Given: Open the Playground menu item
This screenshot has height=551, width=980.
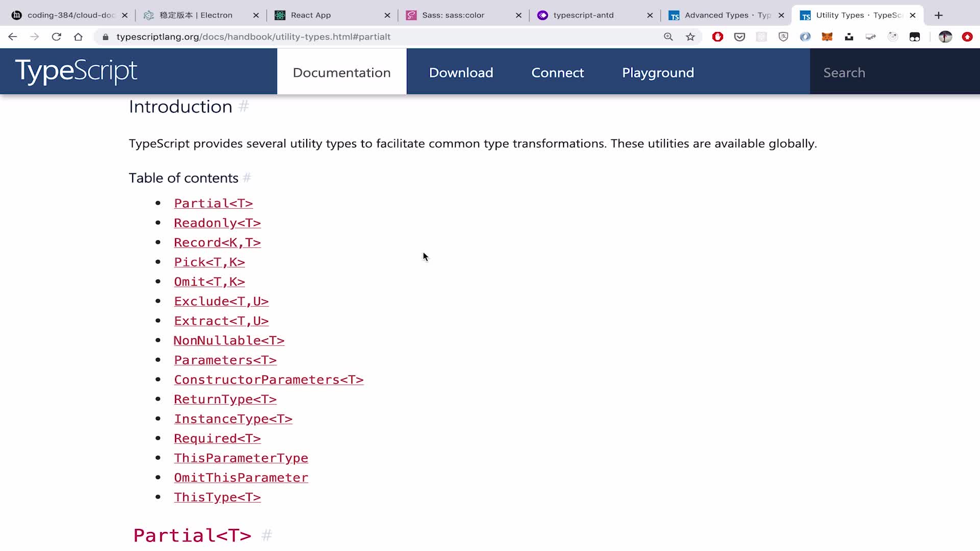Looking at the screenshot, I should click(x=657, y=72).
